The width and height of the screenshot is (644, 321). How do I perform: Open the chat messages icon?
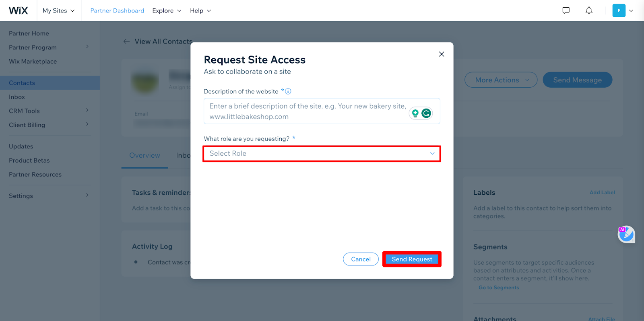tap(566, 10)
